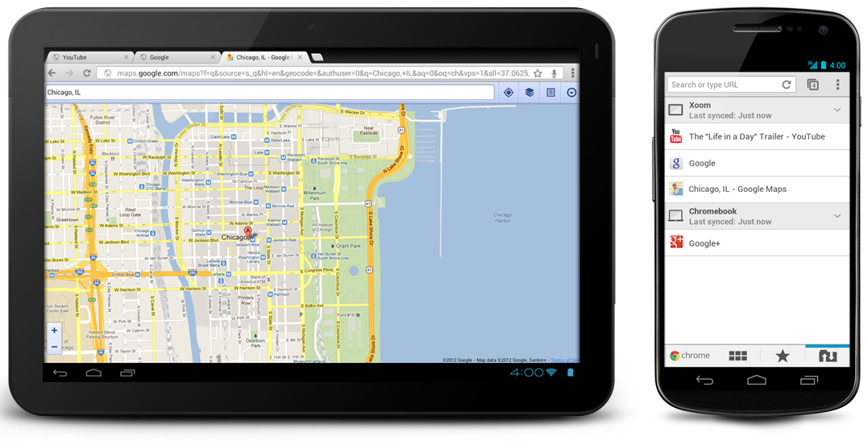Zoom out on the map

54,347
